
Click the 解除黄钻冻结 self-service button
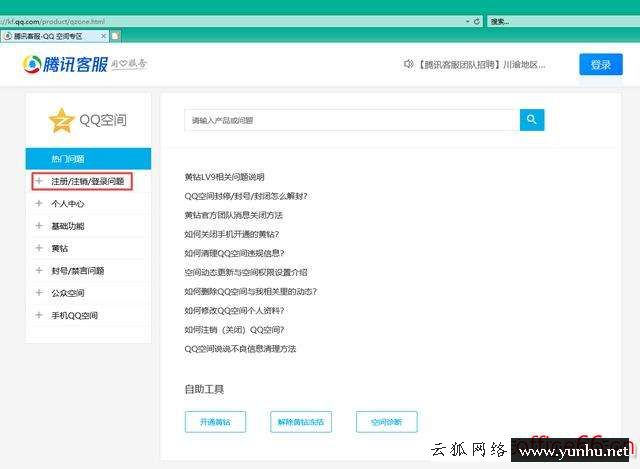click(x=301, y=422)
